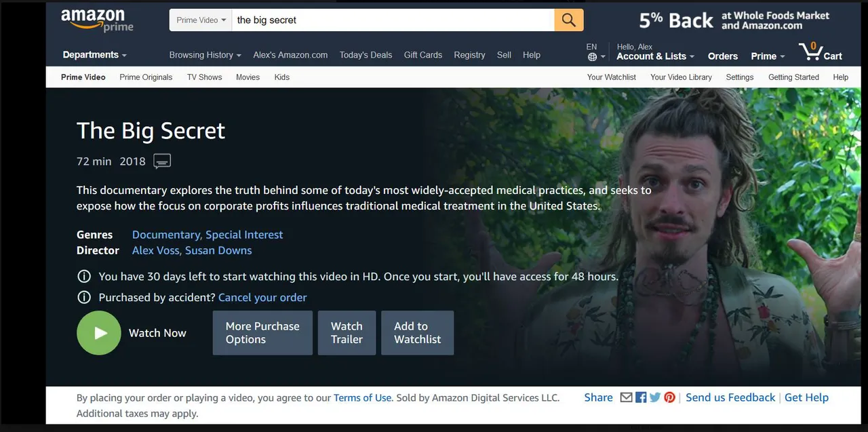Open the Documentary genre link

pyautogui.click(x=166, y=235)
